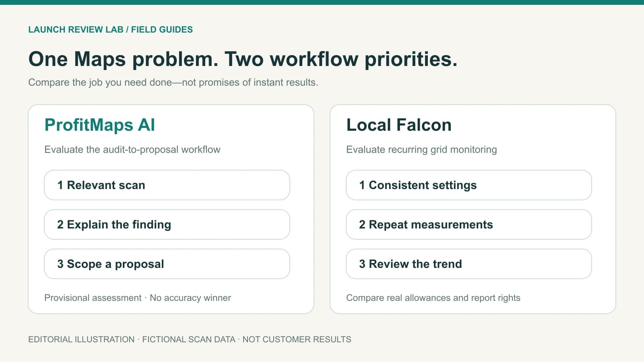This screenshot has width=644, height=362.
Task: Open the 'LAUNCH REVIEW LAB / FIELD GUIDES' breadcrumb
Action: pos(110,29)
